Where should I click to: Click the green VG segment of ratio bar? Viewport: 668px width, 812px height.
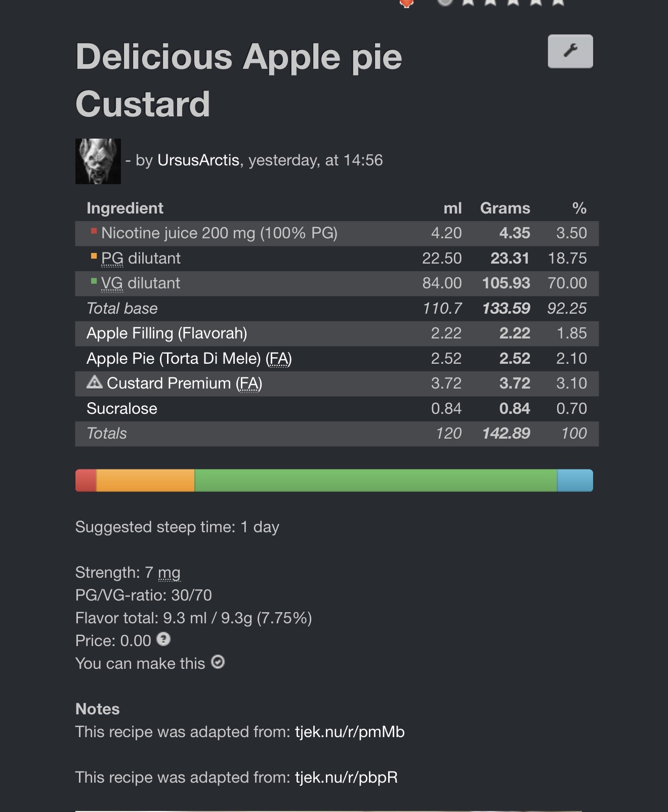pos(375,480)
